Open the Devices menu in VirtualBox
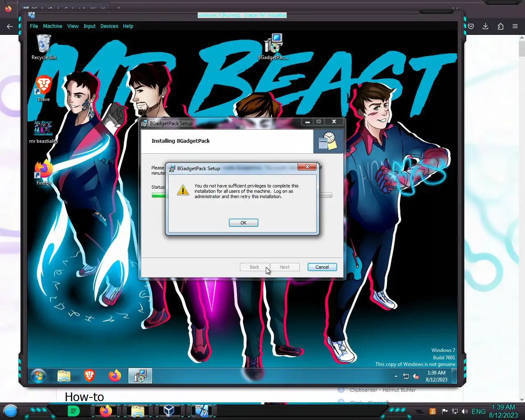The width and height of the screenshot is (525, 420). point(109,26)
